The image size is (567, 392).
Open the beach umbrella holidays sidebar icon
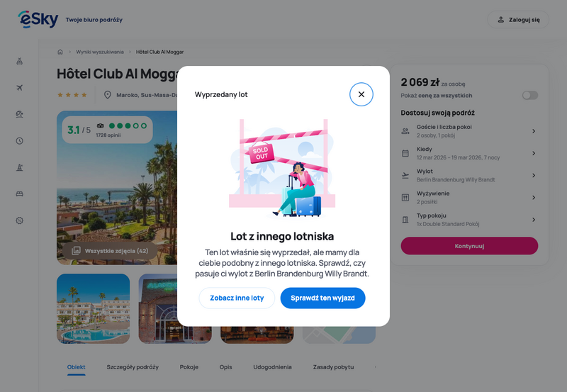coord(20,114)
